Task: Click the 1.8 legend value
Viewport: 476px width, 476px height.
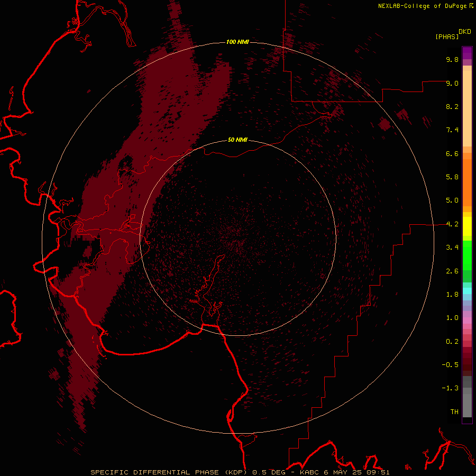Action: pos(452,295)
